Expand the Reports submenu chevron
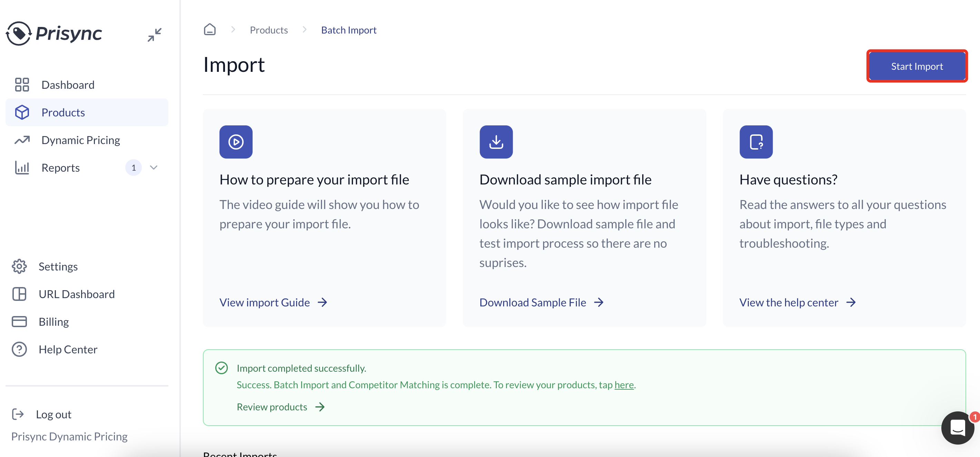 click(154, 168)
